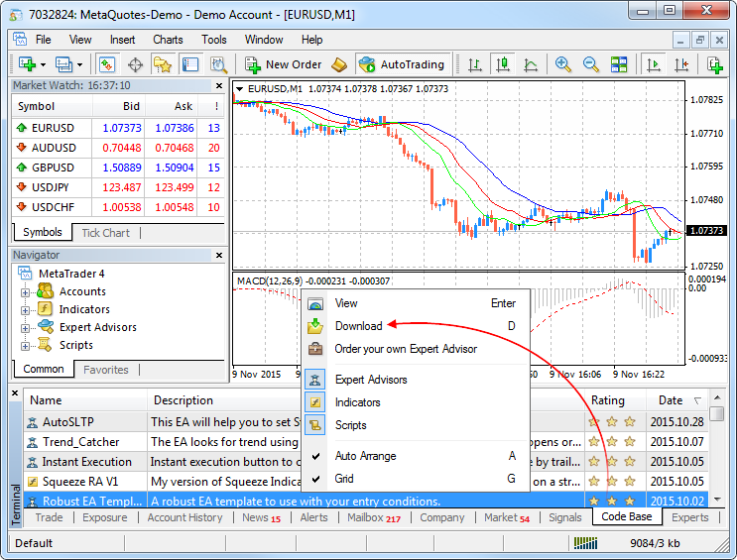Toggle the Grid option in context menu
The image size is (737, 560).
click(x=344, y=479)
